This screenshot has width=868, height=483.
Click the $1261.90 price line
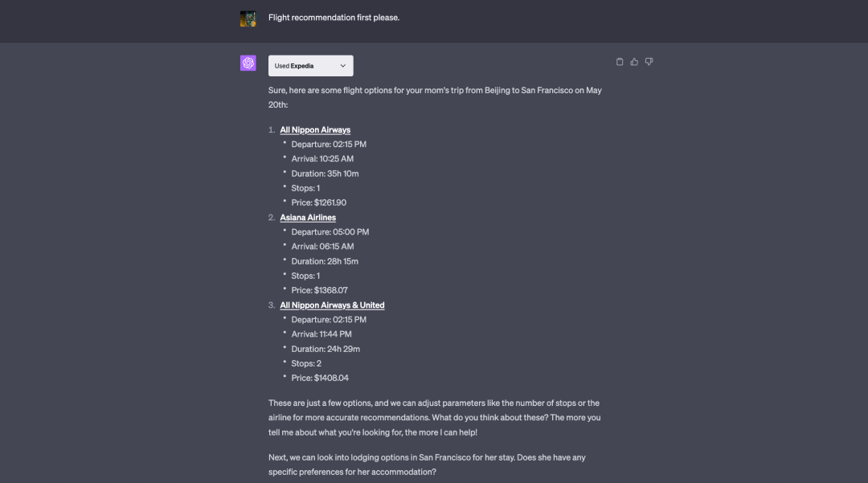tap(319, 203)
